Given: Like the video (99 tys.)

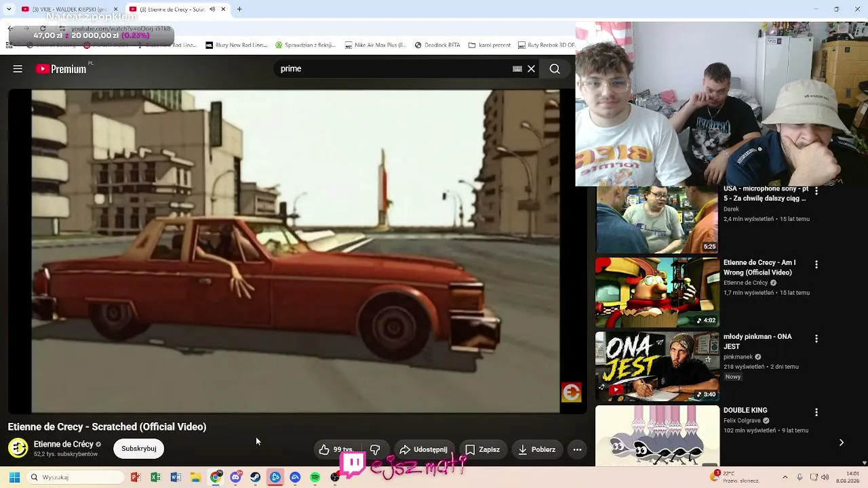Looking at the screenshot, I should [337, 449].
